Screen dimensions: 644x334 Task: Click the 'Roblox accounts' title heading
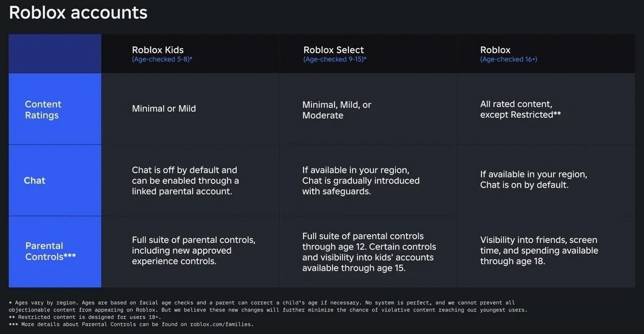pyautogui.click(x=78, y=13)
